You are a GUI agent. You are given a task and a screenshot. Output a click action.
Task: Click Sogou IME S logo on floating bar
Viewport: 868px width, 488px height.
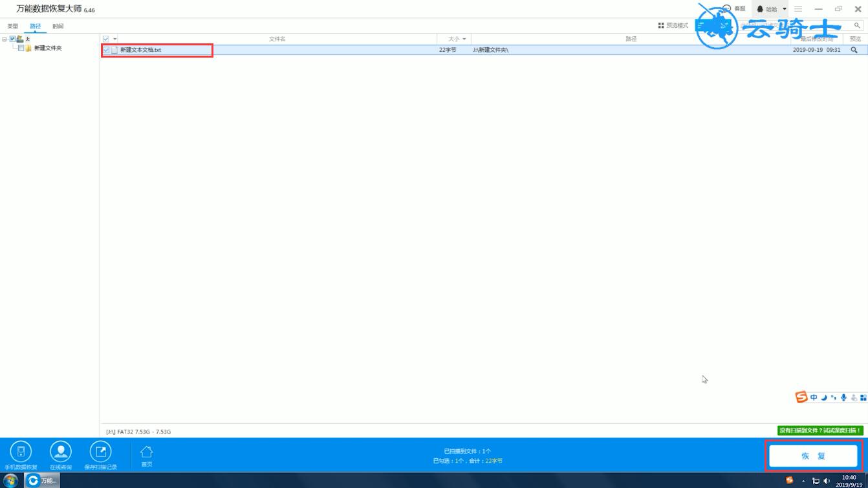(x=801, y=397)
